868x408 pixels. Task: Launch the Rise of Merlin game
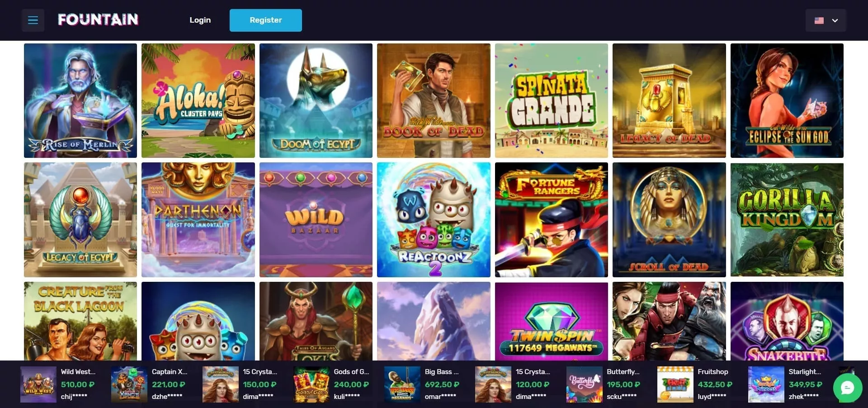tap(80, 100)
